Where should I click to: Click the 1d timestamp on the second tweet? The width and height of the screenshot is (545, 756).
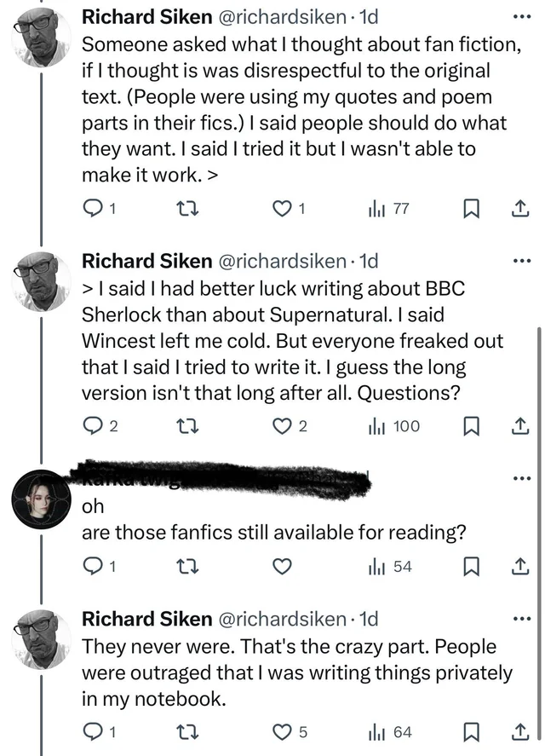click(x=366, y=262)
